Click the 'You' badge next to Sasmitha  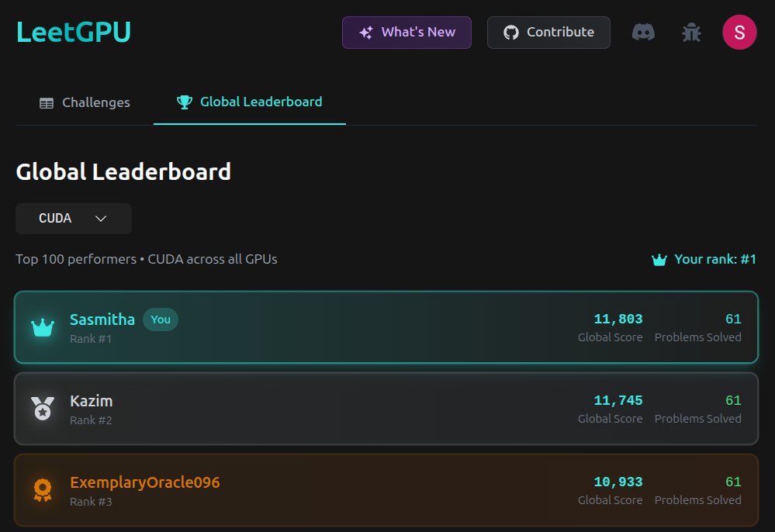pyautogui.click(x=161, y=320)
